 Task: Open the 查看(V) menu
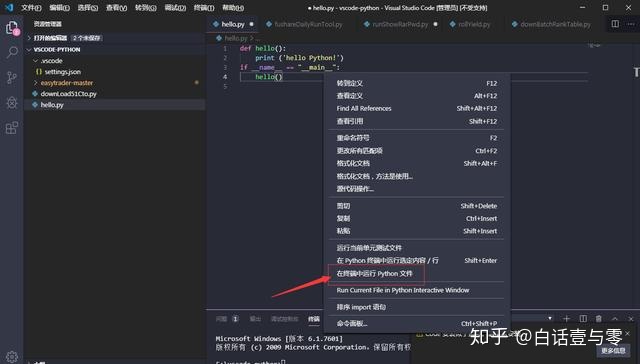[116, 8]
